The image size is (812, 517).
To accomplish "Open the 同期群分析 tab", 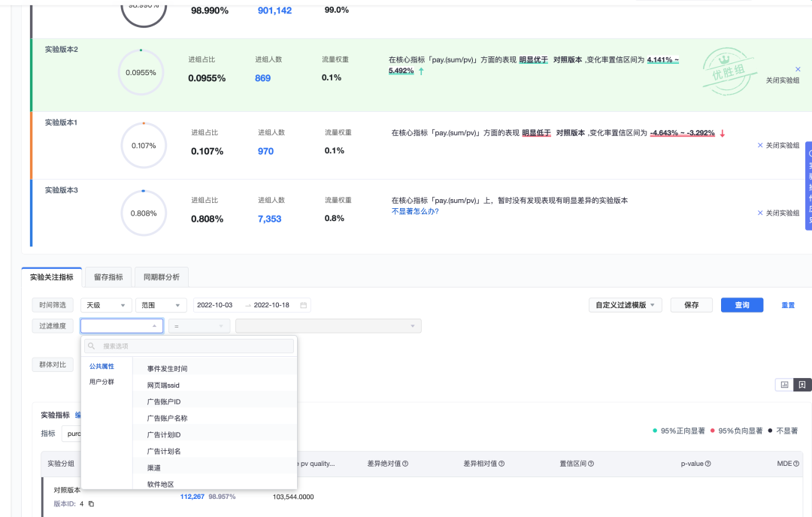I will click(x=162, y=277).
